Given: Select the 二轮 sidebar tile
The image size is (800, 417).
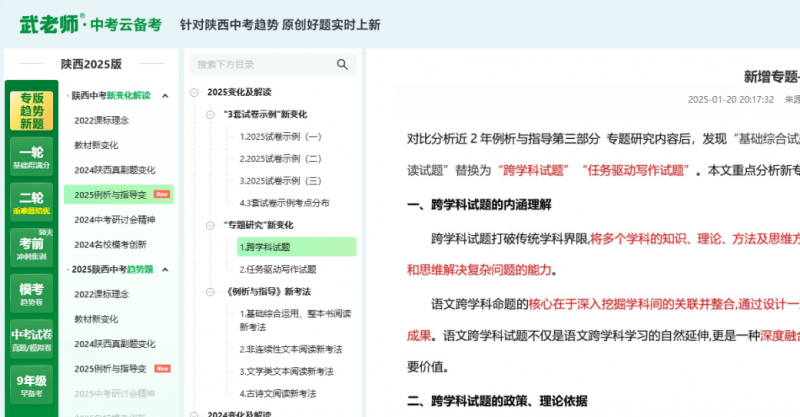Looking at the screenshot, I should point(32,203).
